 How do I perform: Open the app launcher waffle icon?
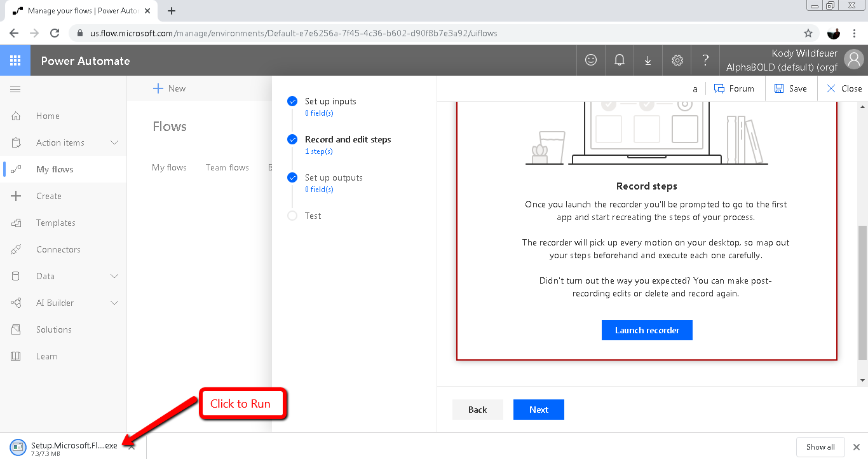click(15, 60)
